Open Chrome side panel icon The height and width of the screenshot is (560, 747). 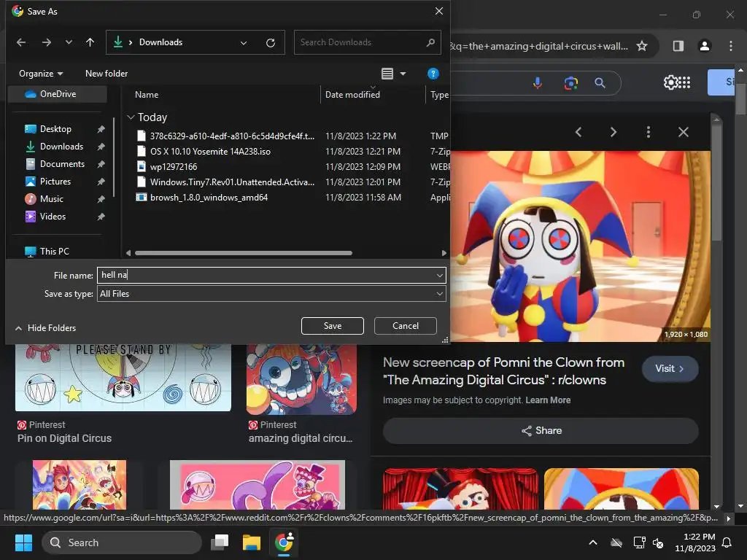[x=678, y=46]
